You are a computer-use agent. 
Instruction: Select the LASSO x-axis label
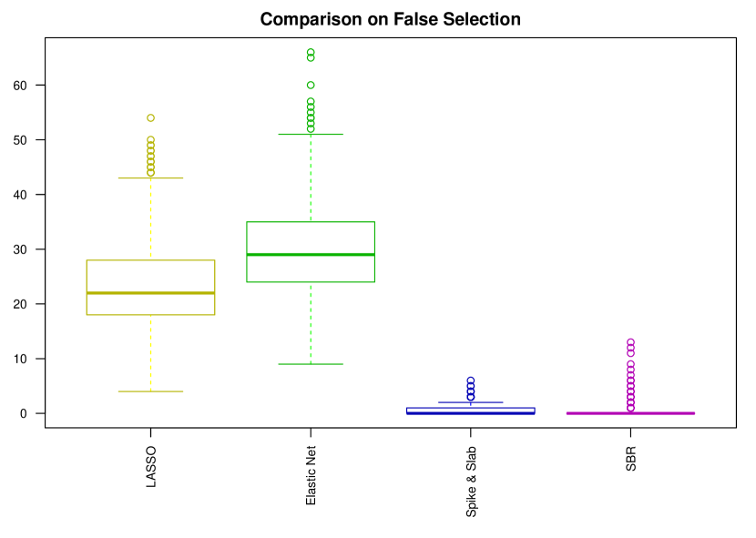(151, 468)
